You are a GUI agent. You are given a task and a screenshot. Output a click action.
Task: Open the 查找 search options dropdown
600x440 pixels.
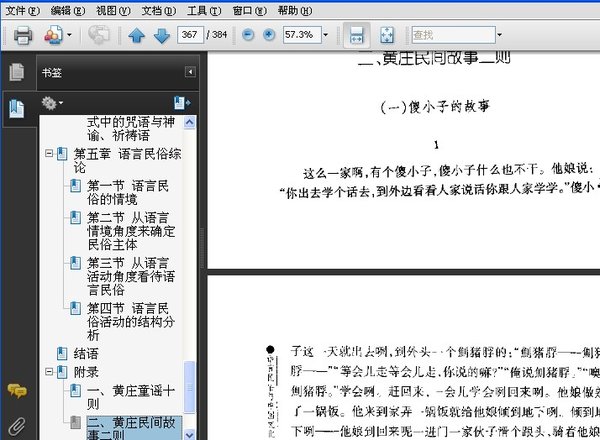pyautogui.click(x=499, y=35)
